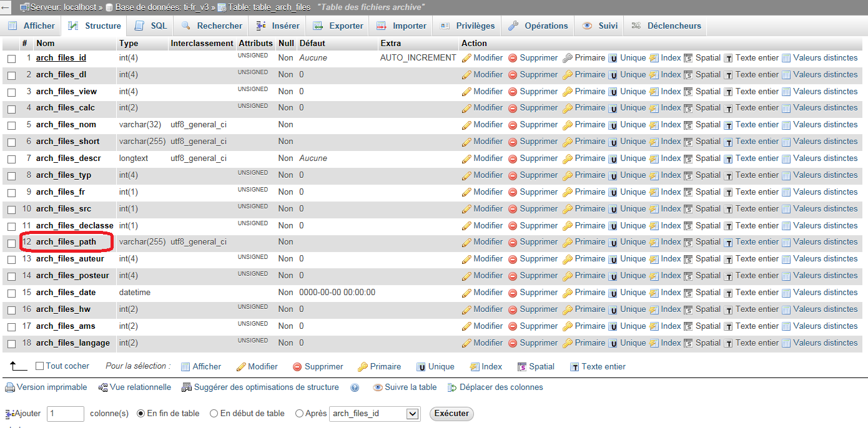868x428 pixels.
Task: Click the Spatial icon for arch_files_descr row
Action: point(688,158)
